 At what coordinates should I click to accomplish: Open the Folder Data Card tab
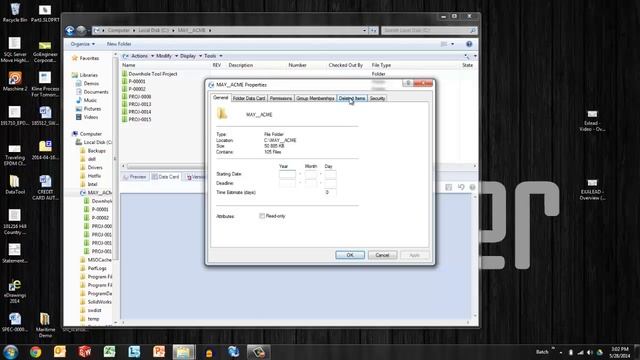tap(249, 98)
